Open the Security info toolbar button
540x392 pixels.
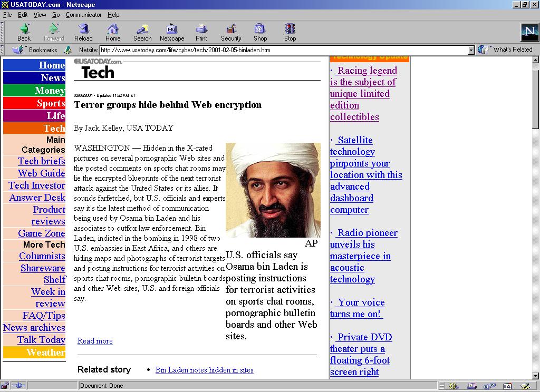coord(231,33)
